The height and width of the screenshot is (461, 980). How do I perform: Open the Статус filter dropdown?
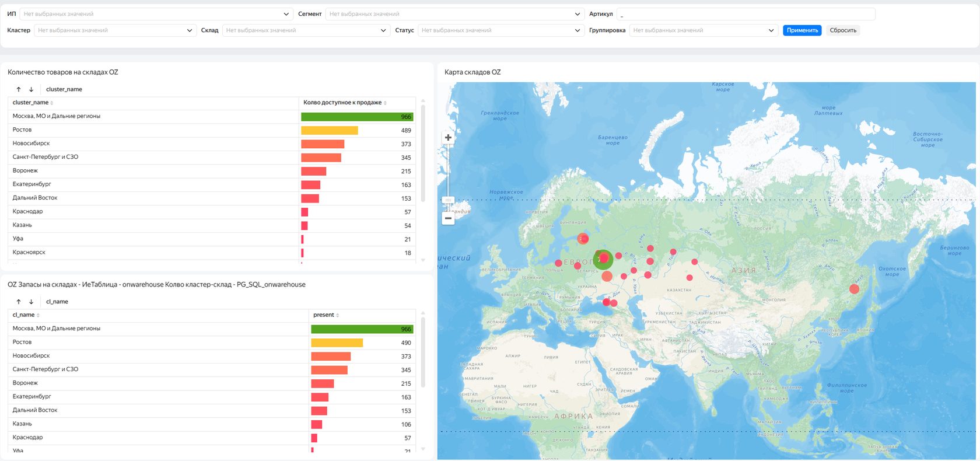click(x=501, y=30)
